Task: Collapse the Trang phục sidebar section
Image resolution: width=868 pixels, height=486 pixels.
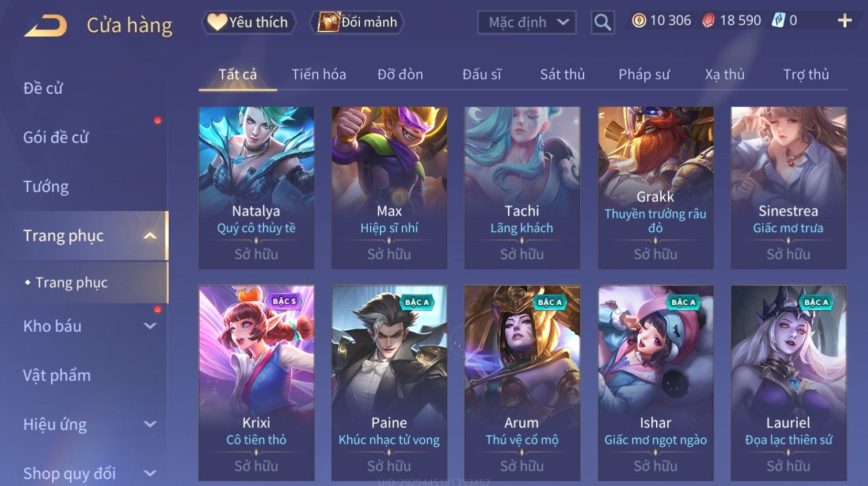Action: click(x=150, y=236)
